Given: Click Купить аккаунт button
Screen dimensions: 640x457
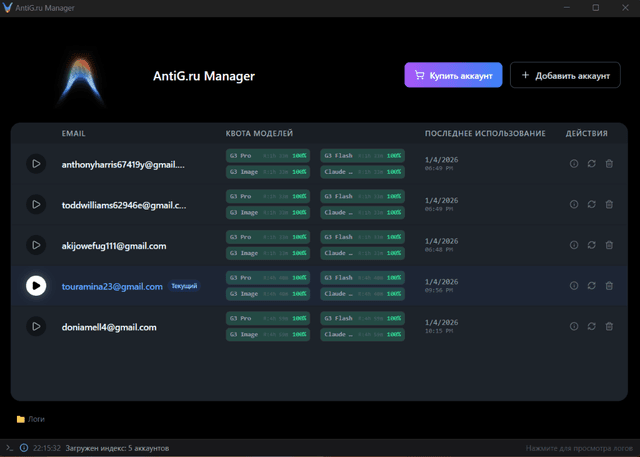Looking at the screenshot, I should (x=453, y=75).
